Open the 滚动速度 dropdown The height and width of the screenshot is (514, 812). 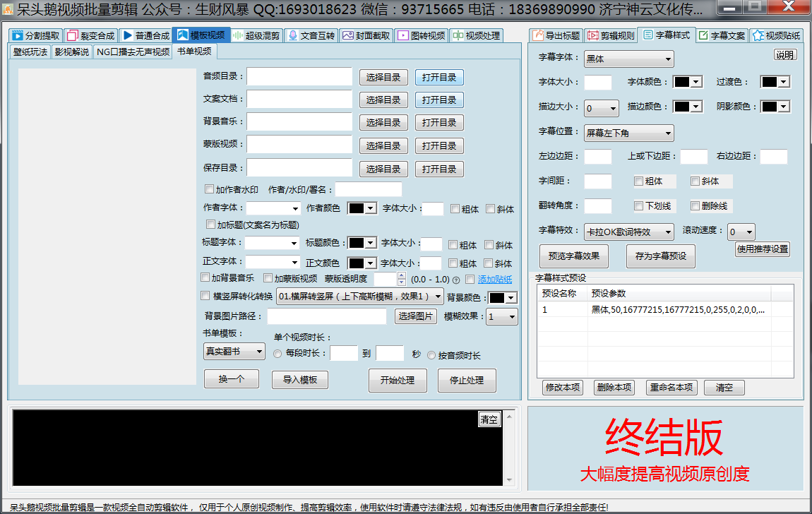click(741, 232)
